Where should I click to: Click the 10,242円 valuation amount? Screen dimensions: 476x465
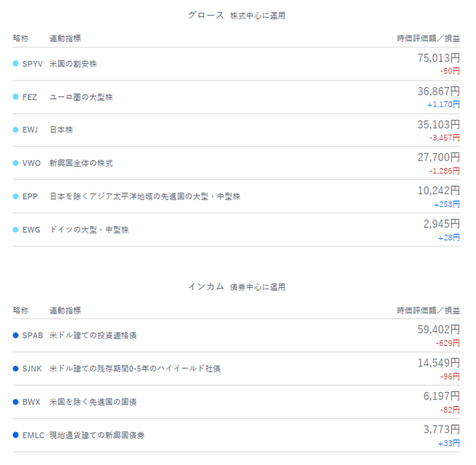pos(439,190)
